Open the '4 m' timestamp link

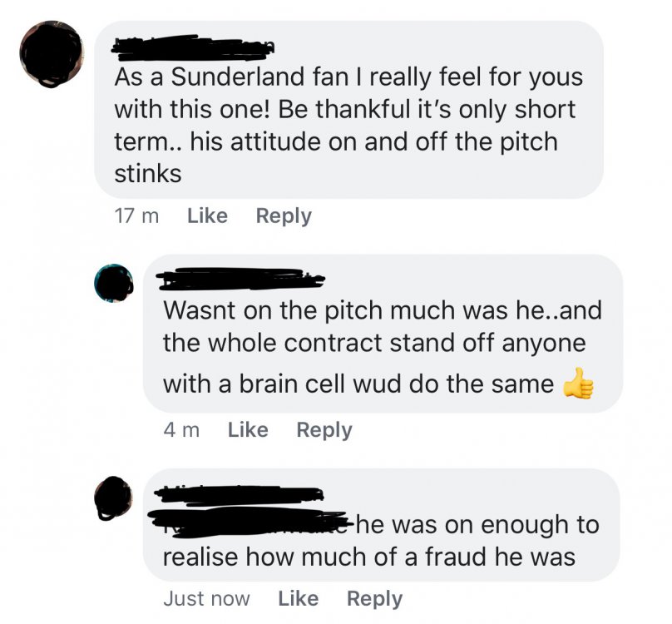coord(181,430)
